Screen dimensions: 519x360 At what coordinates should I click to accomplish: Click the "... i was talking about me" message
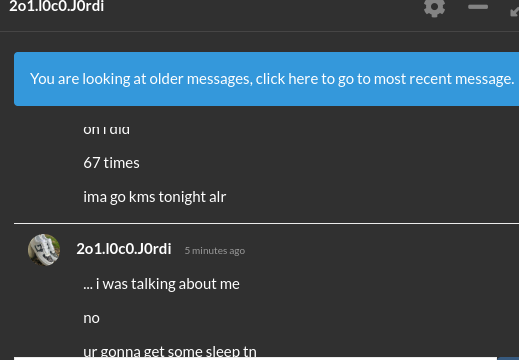[x=161, y=284]
